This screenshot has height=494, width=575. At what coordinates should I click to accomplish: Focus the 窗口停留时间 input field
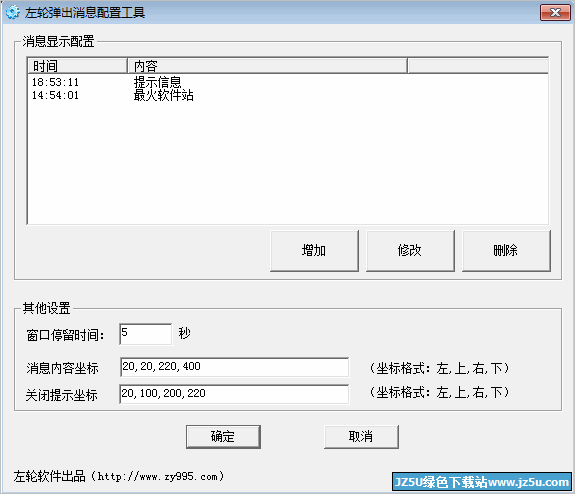coord(146,334)
